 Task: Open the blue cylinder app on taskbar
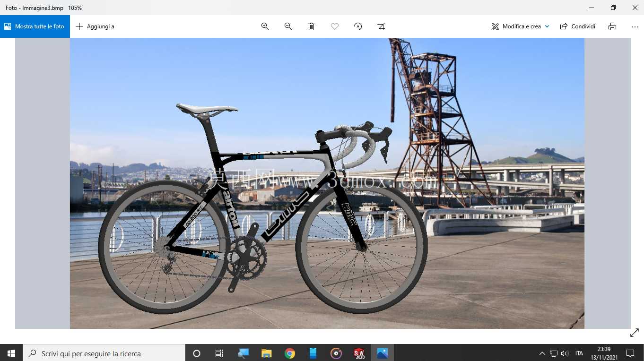[313, 353]
